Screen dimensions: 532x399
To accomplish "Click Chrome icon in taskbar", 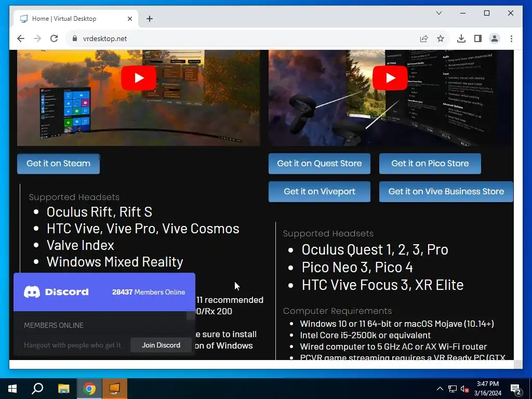I will (x=89, y=389).
